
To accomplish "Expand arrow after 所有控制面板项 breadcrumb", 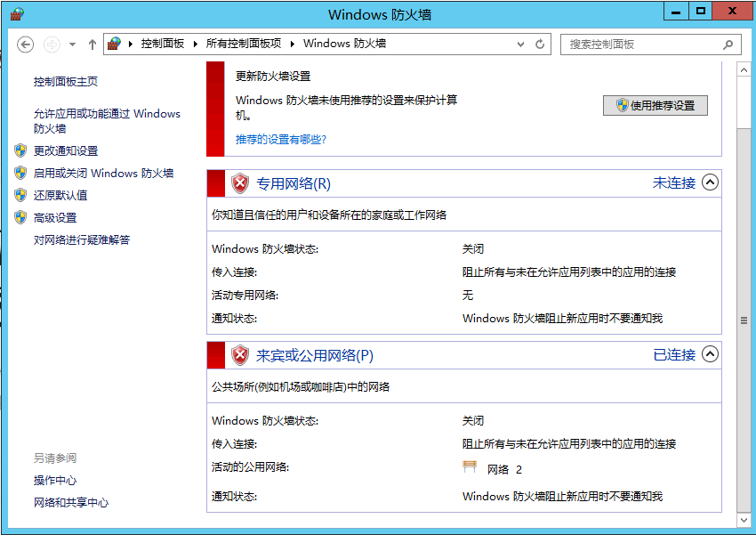I will 293,45.
